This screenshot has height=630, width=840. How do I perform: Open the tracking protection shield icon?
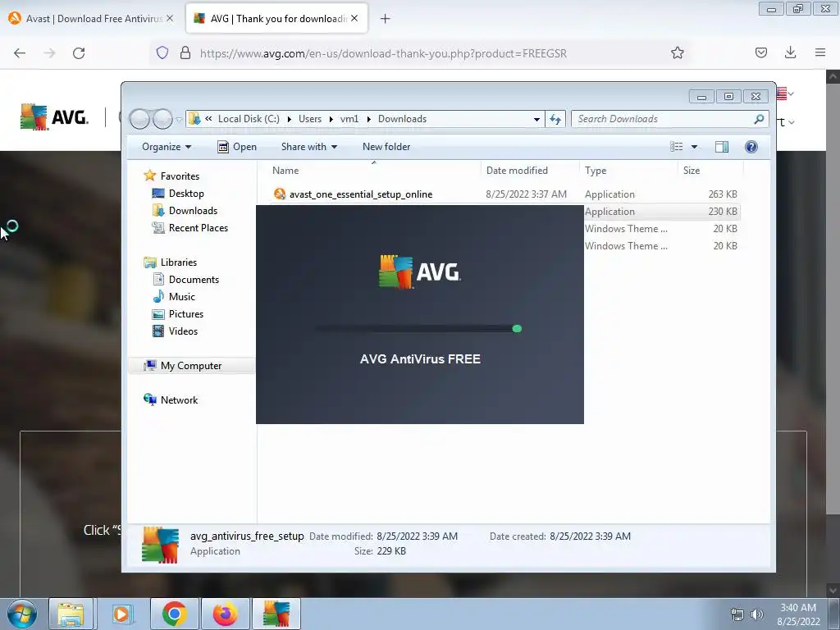162,52
